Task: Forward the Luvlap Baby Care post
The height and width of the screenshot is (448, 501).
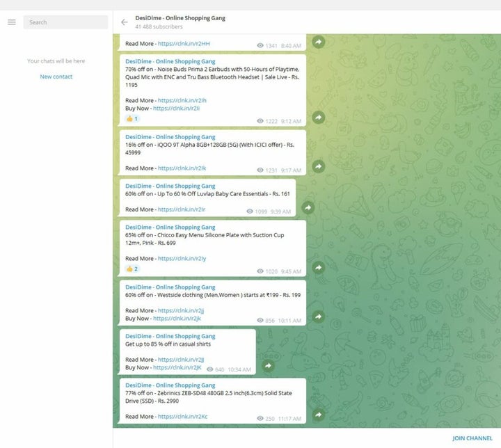Action: point(308,208)
